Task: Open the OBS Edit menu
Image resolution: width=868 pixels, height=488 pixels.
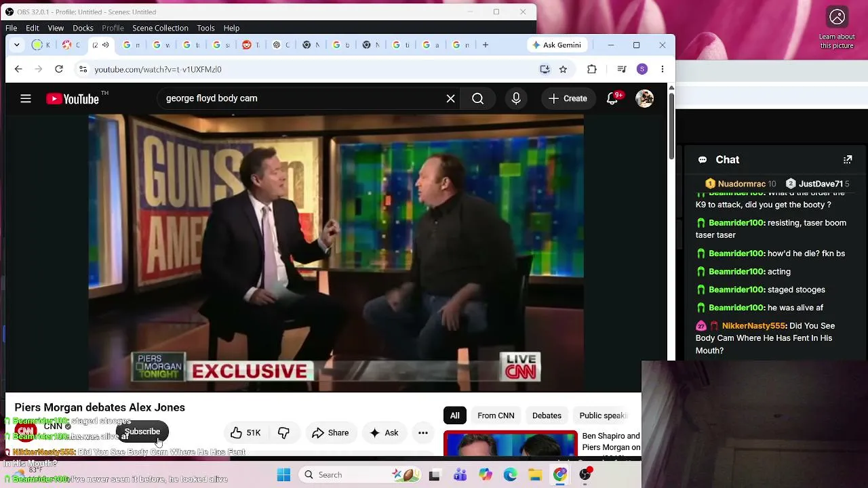Action: click(33, 28)
